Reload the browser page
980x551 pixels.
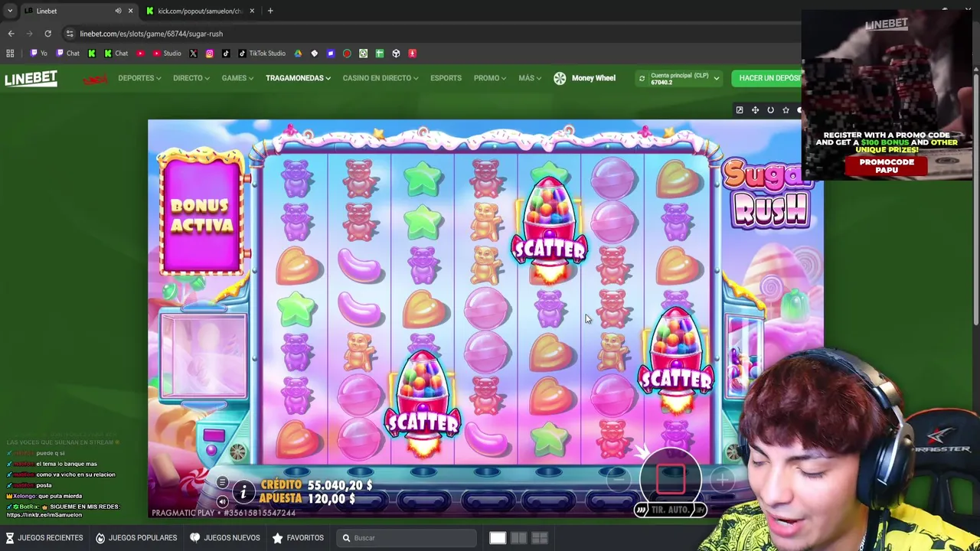pyautogui.click(x=47, y=34)
